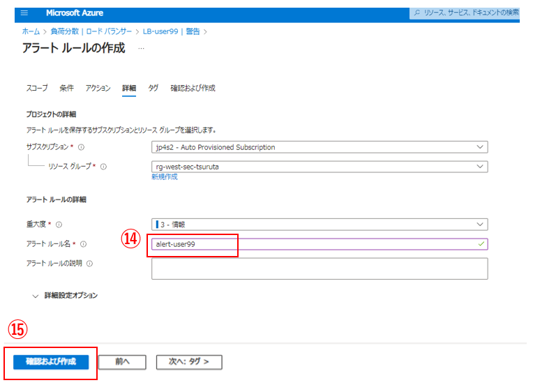Open LB-user99 | 警告 breadcrumb
The height and width of the screenshot is (392, 533).
[172, 31]
